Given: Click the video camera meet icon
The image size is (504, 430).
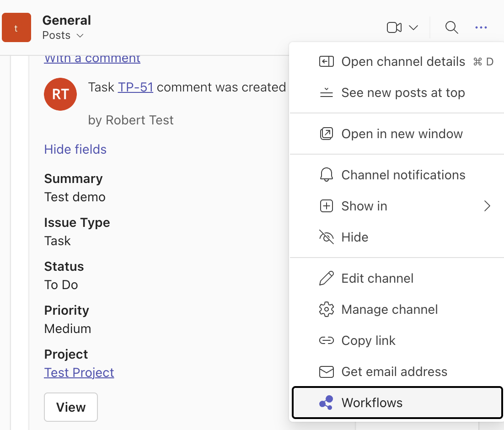Looking at the screenshot, I should (394, 28).
